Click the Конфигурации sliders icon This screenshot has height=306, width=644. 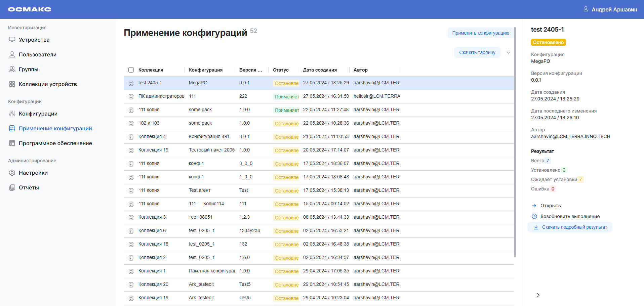click(12, 114)
